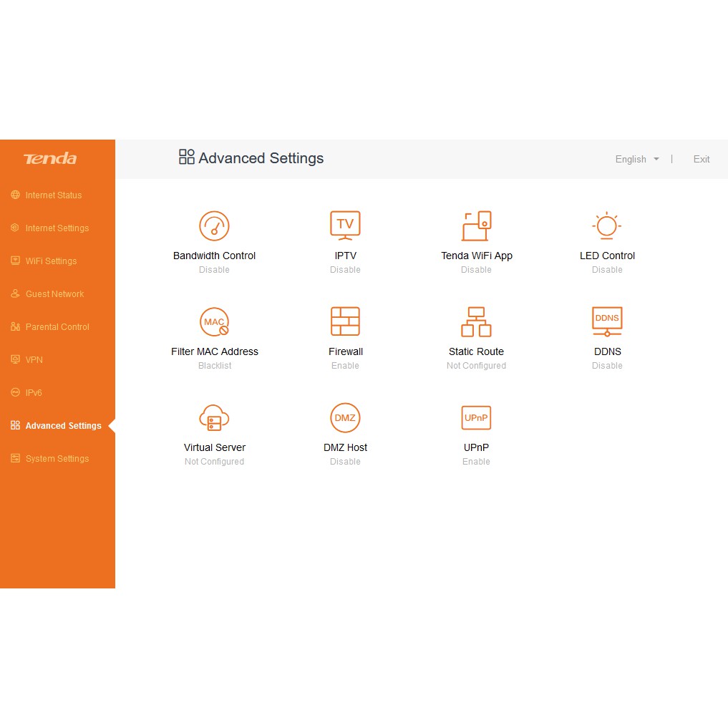Select the LED Control lightbulb icon
This screenshot has width=728, height=728.
tap(607, 226)
